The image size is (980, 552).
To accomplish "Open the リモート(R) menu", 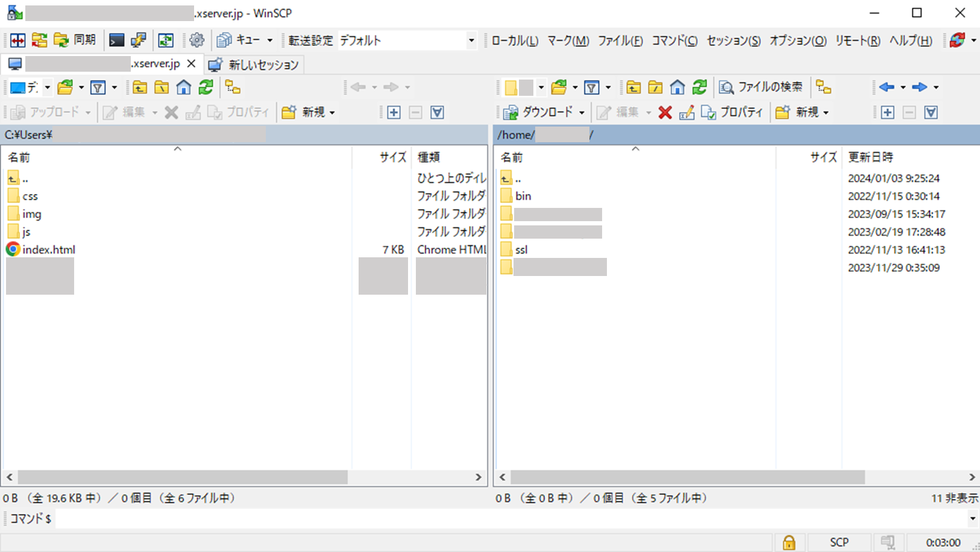I will (x=858, y=40).
